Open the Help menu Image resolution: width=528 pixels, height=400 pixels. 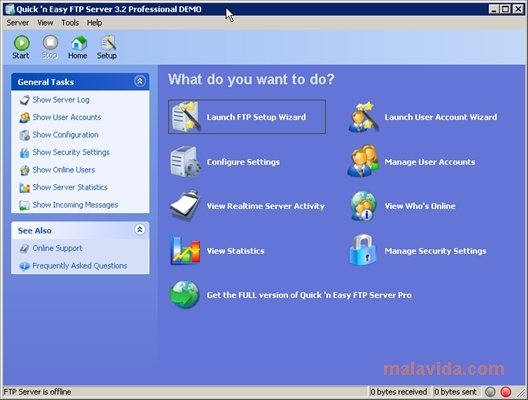94,23
